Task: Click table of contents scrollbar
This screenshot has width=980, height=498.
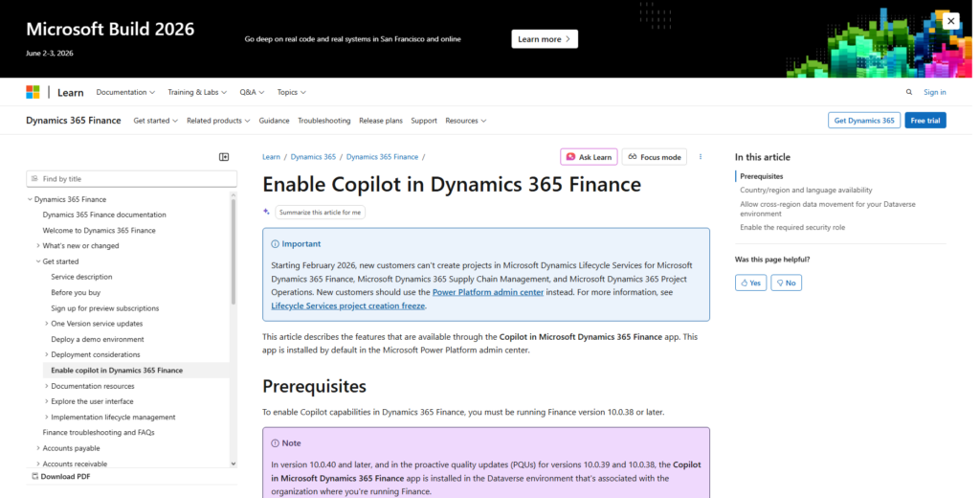Action: pos(234,250)
